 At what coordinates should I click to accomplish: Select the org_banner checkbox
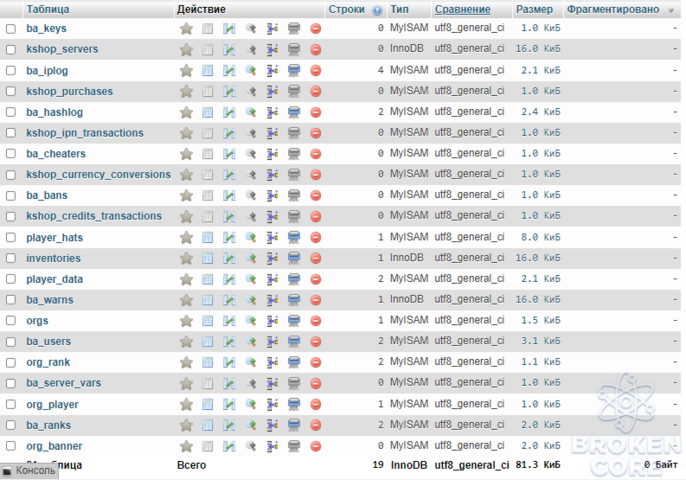coord(11,446)
